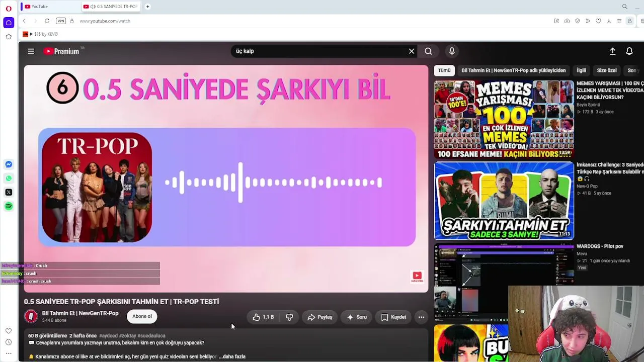644x362 pixels.
Task: Open the send (My Flow) arrow icon
Action: [x=588, y=21]
